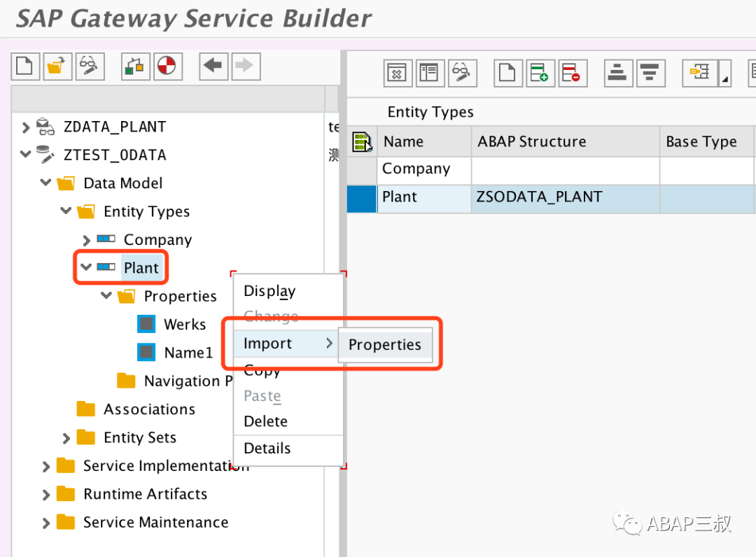Click the ZSODATA_PLANT cell

pos(566,199)
